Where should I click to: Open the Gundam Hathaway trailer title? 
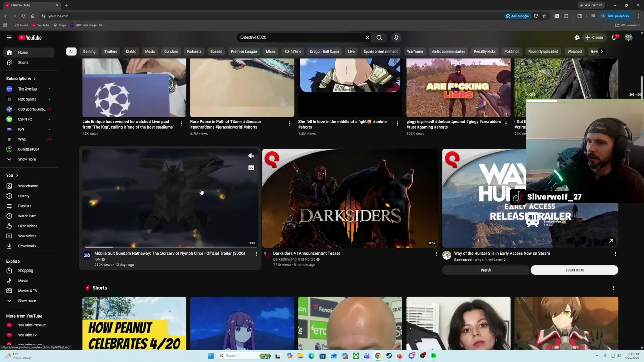[x=170, y=253]
